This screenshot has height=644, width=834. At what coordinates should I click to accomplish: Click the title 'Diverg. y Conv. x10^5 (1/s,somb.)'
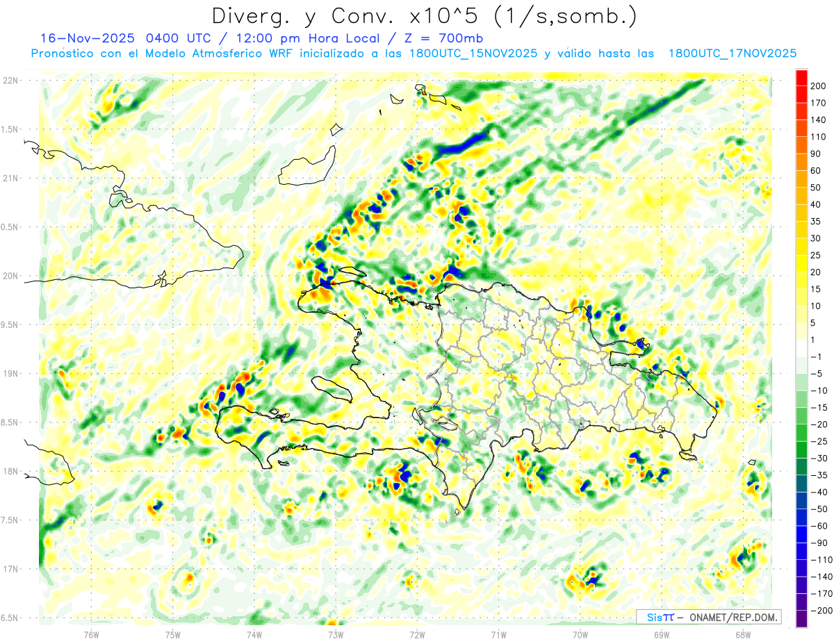[424, 17]
